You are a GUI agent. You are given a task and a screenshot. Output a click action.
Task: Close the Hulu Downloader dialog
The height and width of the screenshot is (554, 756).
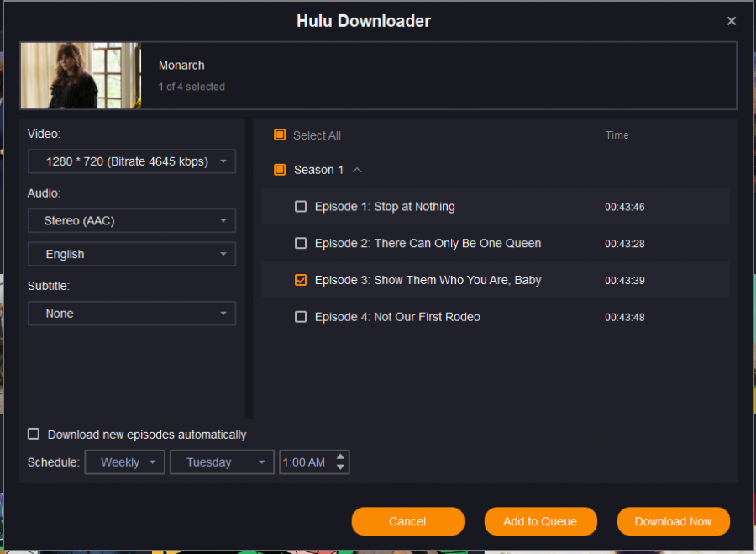click(731, 21)
